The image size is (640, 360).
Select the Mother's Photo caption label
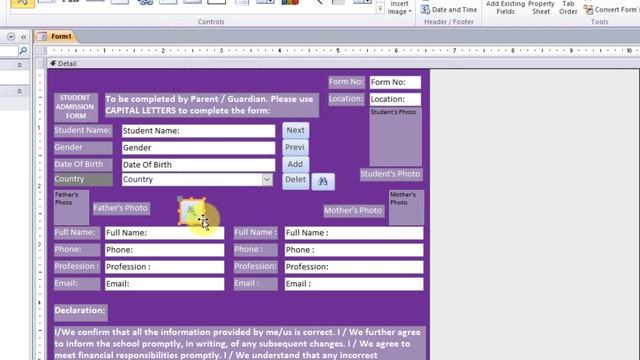click(x=353, y=211)
